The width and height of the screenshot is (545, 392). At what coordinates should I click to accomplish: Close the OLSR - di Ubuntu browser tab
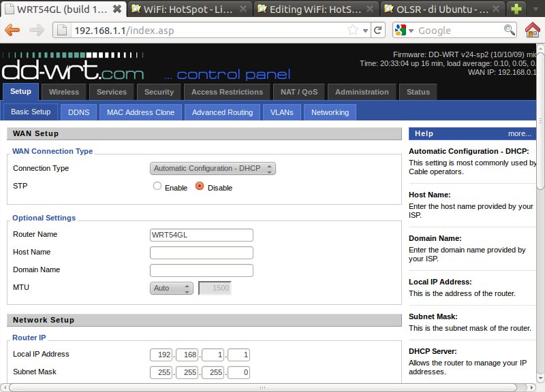[497, 9]
